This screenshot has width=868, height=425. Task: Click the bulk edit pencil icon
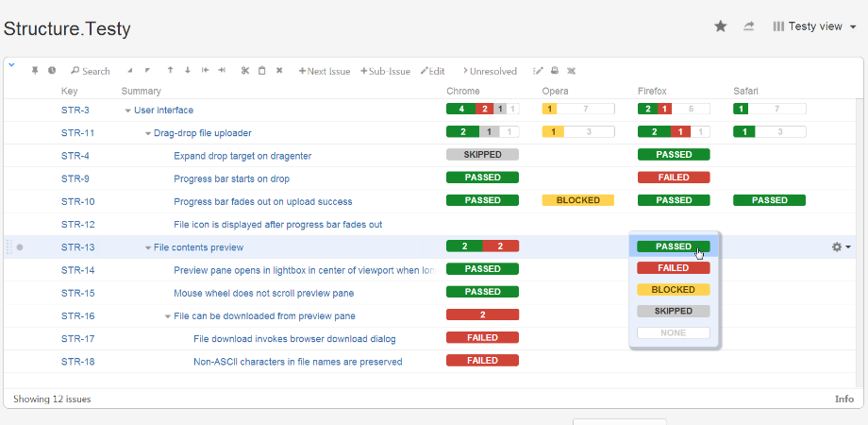[538, 71]
